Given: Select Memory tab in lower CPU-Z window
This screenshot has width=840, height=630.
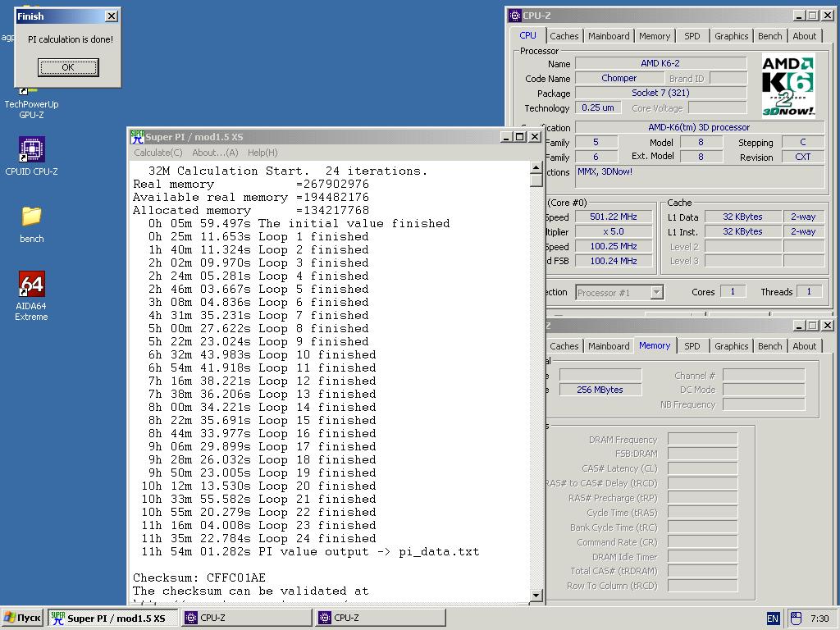Looking at the screenshot, I should click(655, 345).
